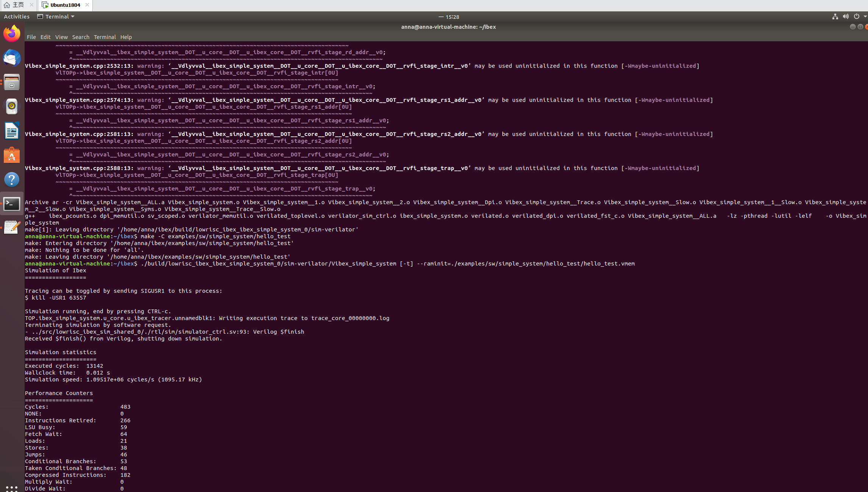Open the network status indicator
The image size is (868, 492).
point(835,17)
